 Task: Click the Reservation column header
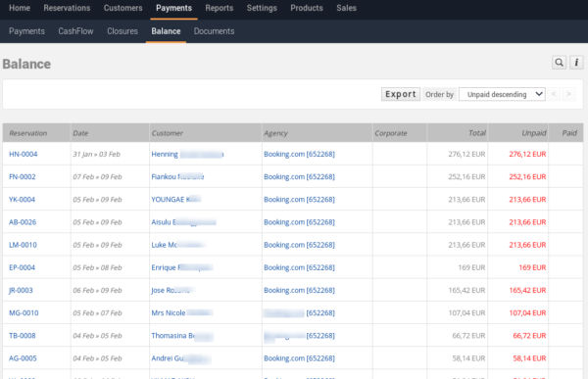click(x=28, y=133)
